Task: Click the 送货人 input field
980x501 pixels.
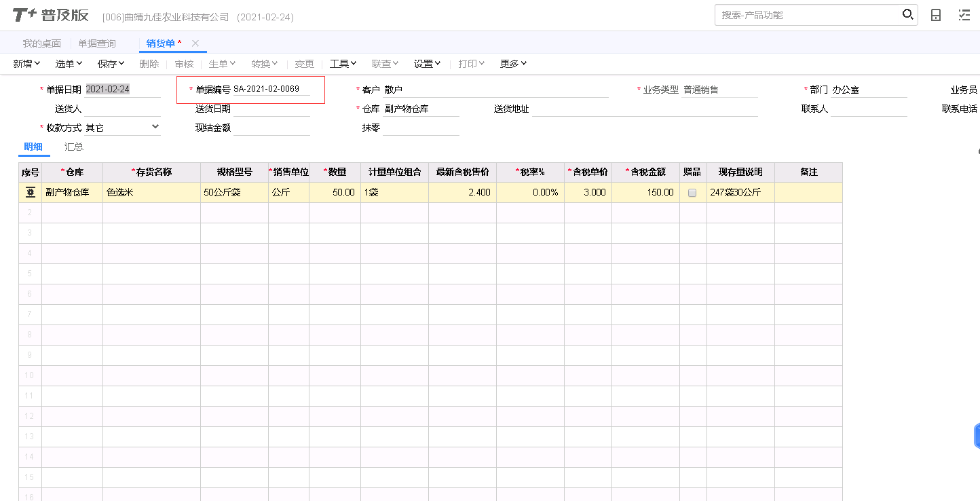Action: click(122, 109)
